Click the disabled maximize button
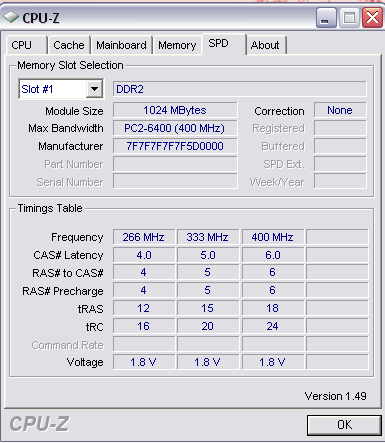Image resolution: width=385 pixels, height=443 pixels. coord(349,18)
